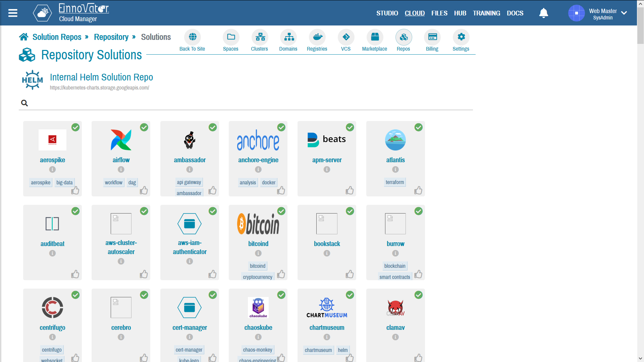644x362 pixels.
Task: Show info for ambassador
Action: [x=190, y=170]
